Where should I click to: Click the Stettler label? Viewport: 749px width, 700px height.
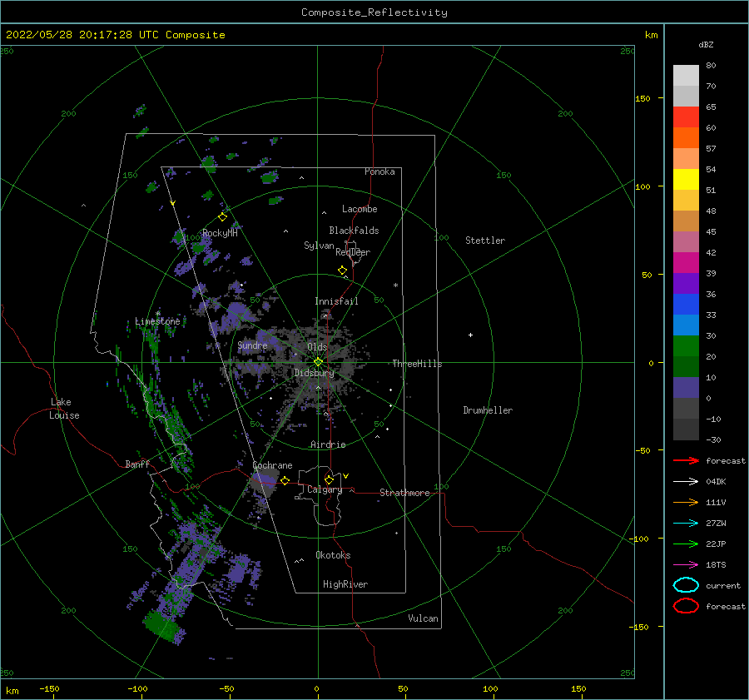(485, 241)
